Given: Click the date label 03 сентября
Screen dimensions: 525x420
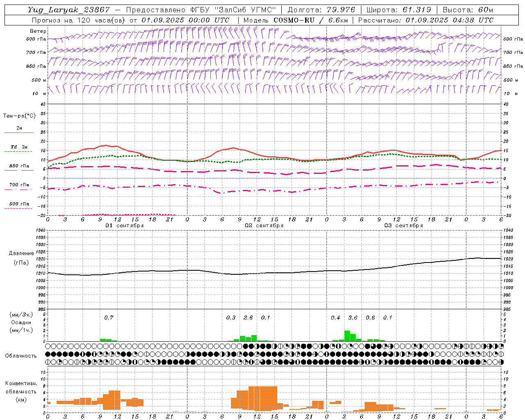Looking at the screenshot, I should click(404, 226).
